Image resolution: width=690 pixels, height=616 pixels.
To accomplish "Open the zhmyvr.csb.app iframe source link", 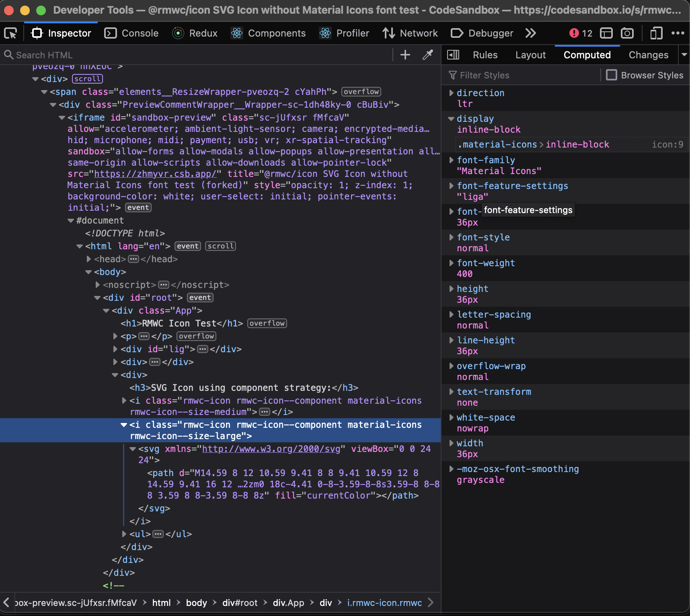I will (x=155, y=174).
